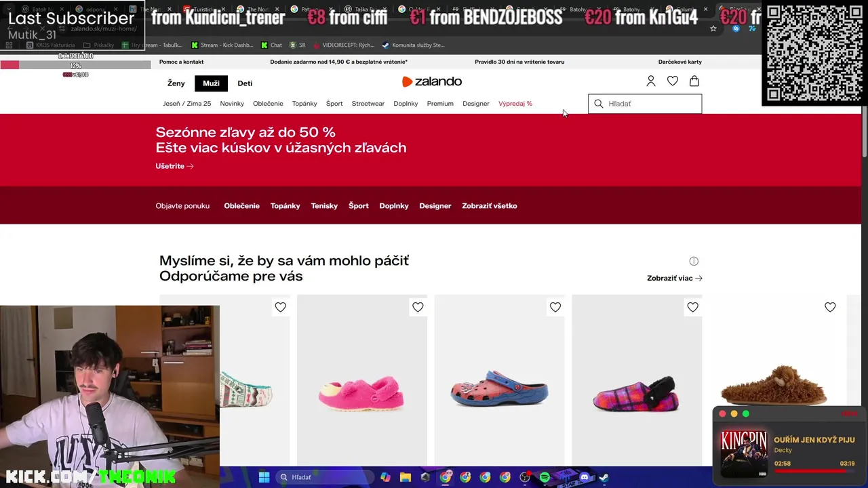Switch to the Deti section
The image size is (868, 488).
click(245, 83)
